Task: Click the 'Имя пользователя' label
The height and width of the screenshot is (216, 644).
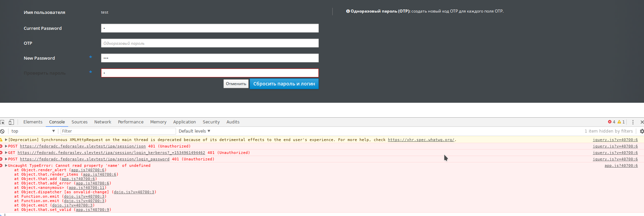Action: pyautogui.click(x=44, y=12)
